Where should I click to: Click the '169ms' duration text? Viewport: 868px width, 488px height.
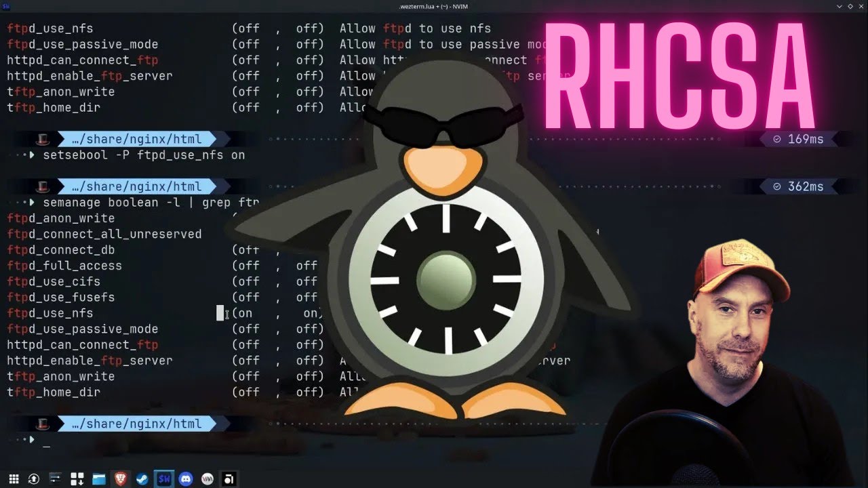click(x=806, y=140)
